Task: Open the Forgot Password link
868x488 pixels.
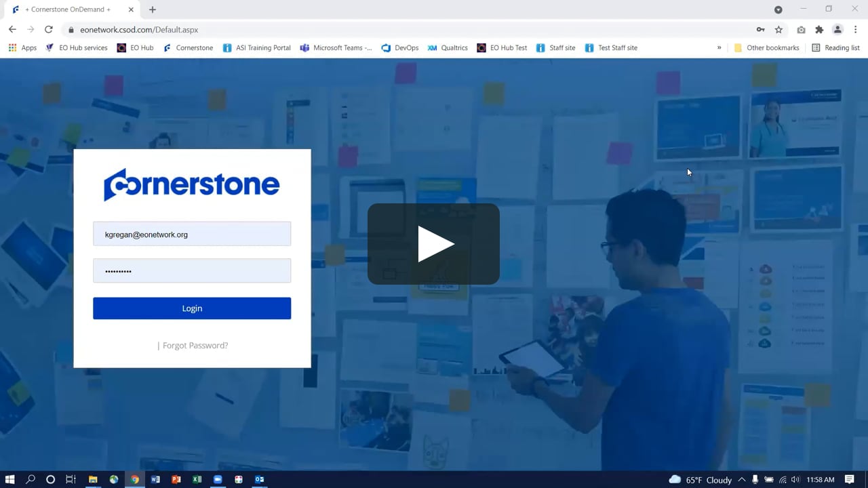Action: coord(195,346)
